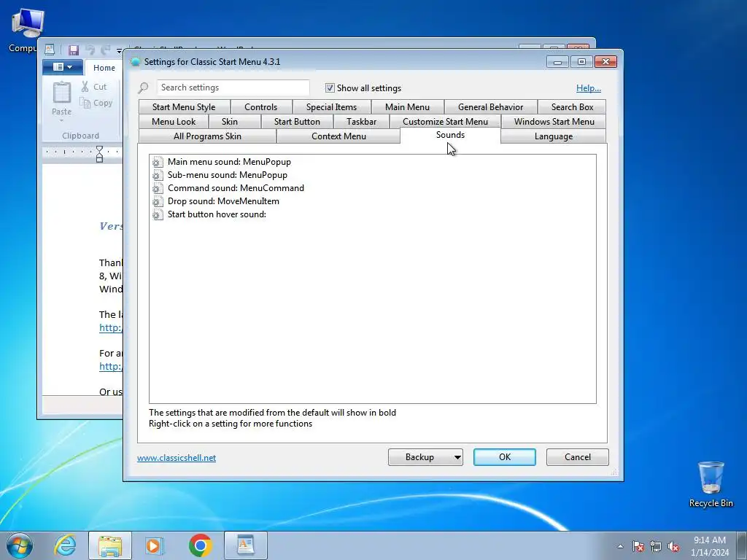Switch to the Start Menu Style tab
Image resolution: width=747 pixels, height=560 pixels.
click(184, 107)
